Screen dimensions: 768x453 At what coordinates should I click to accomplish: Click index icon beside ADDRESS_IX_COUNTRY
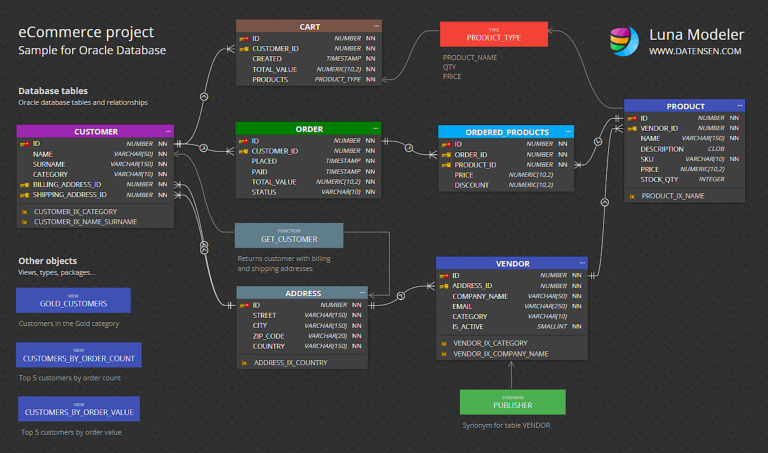(x=244, y=363)
